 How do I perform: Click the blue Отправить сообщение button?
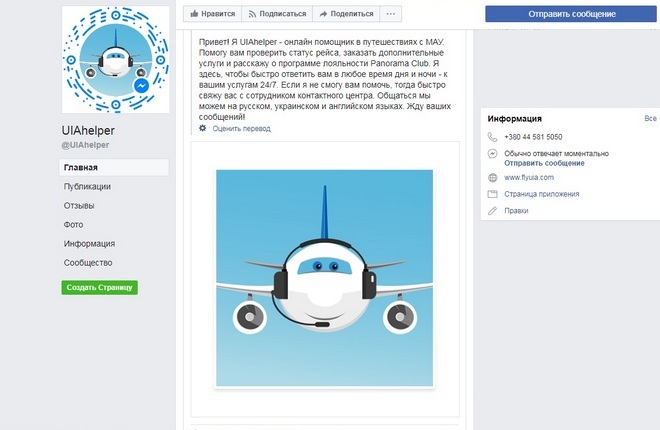coord(572,14)
